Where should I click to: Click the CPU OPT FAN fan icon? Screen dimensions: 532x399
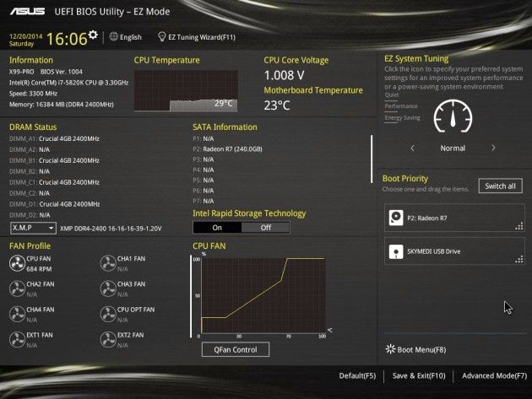[x=108, y=315]
